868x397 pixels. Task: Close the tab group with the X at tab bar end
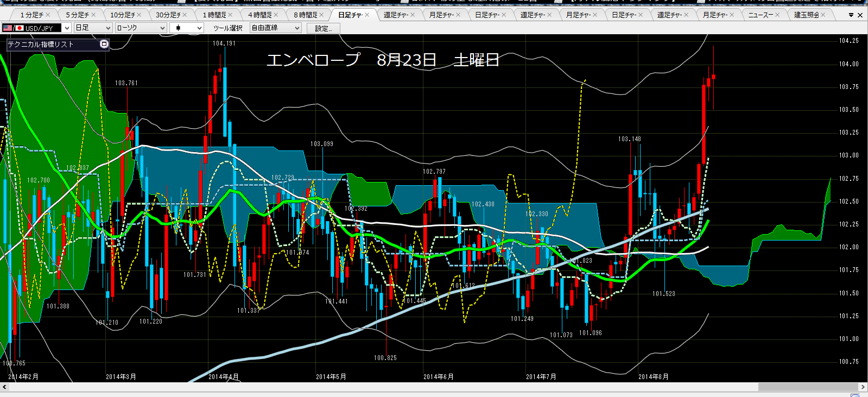[x=860, y=15]
